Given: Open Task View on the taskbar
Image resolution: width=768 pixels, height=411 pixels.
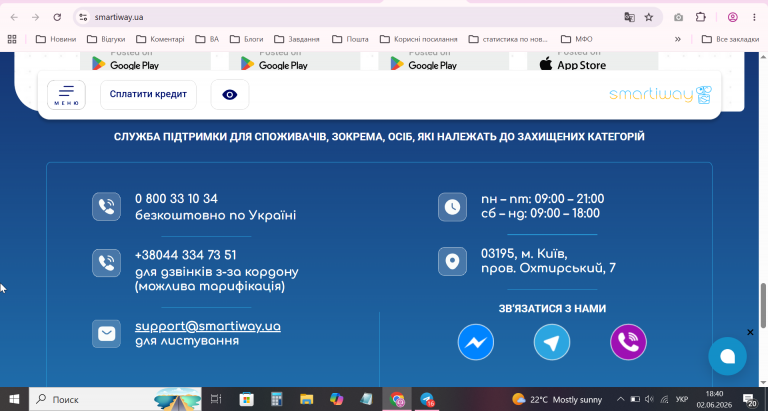Looking at the screenshot, I should [216, 399].
